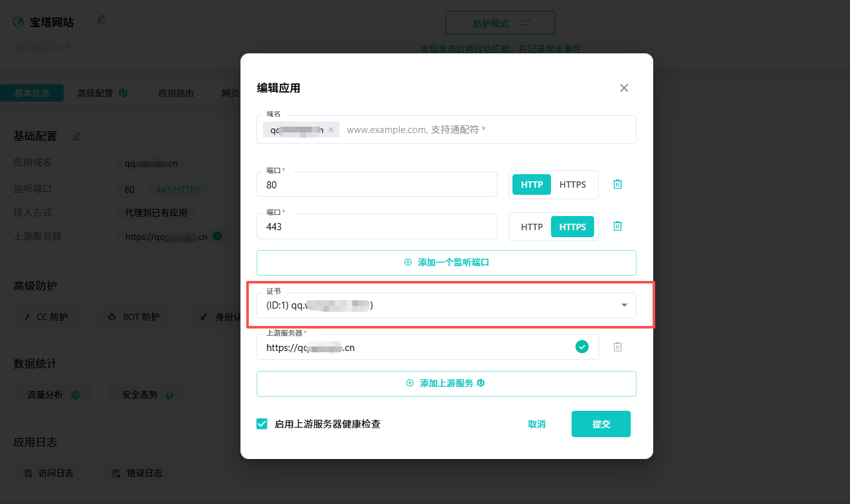Switch to the 高级配置 tab

click(102, 93)
